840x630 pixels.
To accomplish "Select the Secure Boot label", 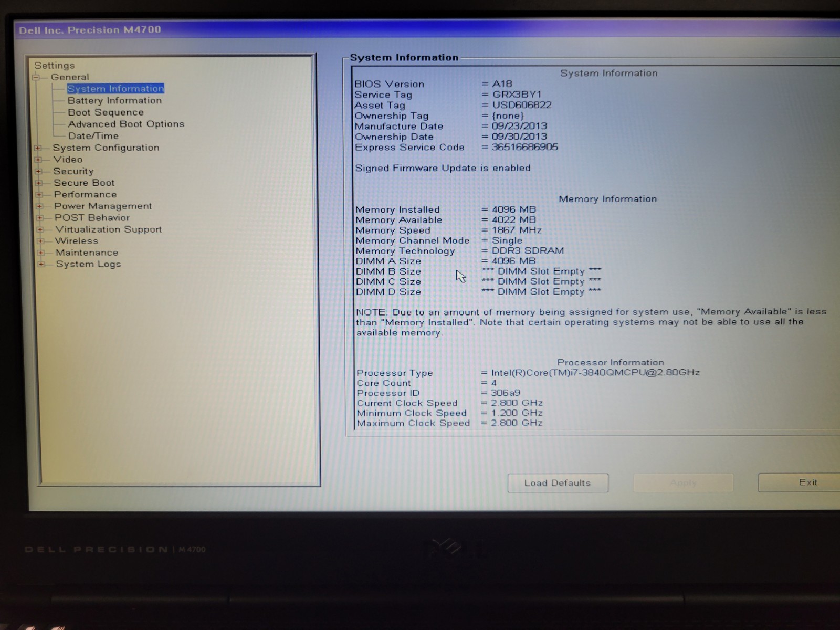I will point(84,183).
